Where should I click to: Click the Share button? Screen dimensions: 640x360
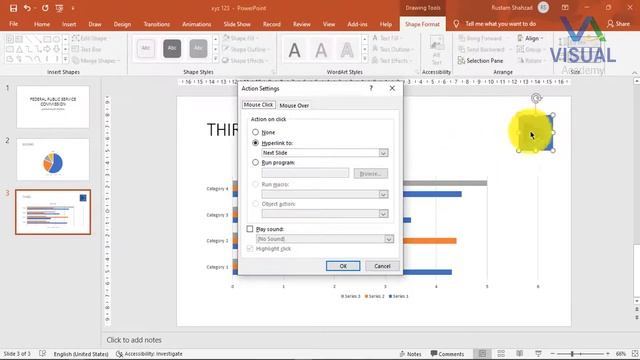618,24
